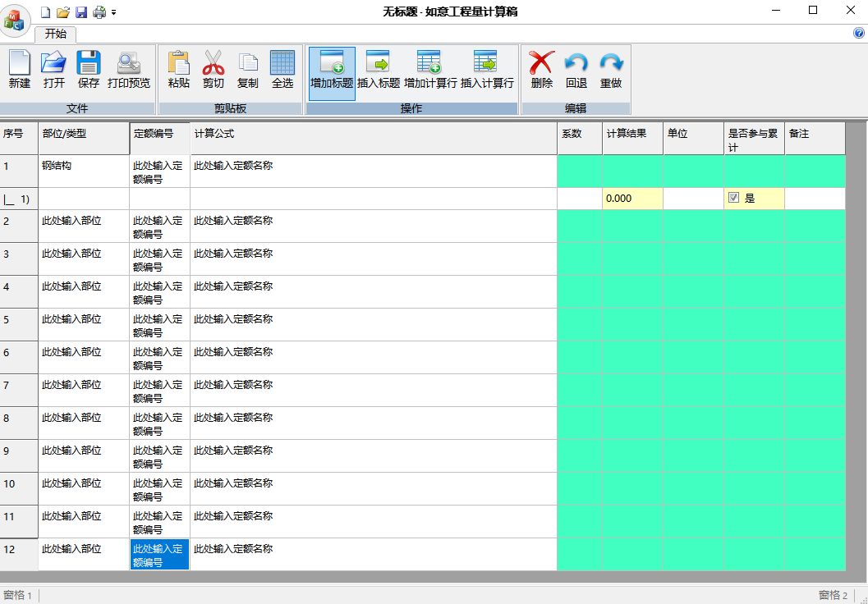Click the 系数 column header
The width and height of the screenshot is (868, 604).
point(580,138)
